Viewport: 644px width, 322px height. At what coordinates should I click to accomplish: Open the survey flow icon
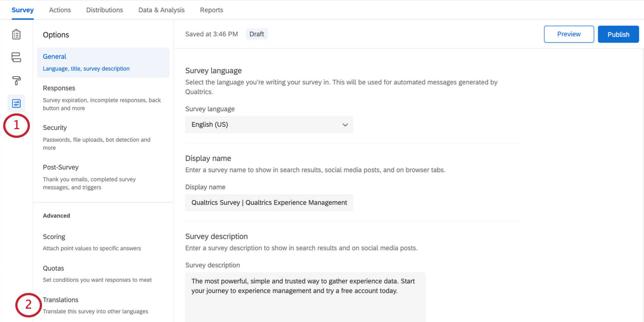tap(16, 57)
